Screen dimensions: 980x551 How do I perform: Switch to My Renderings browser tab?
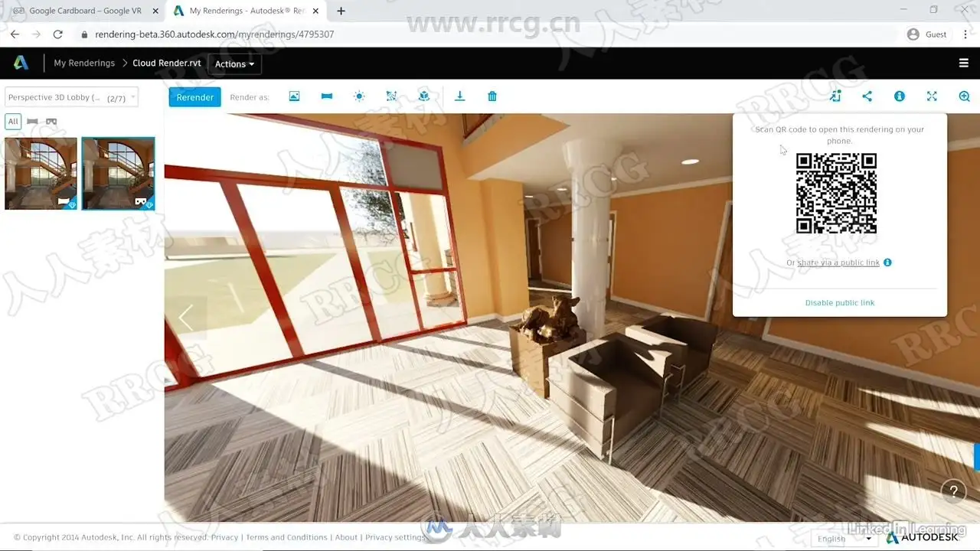tap(247, 11)
